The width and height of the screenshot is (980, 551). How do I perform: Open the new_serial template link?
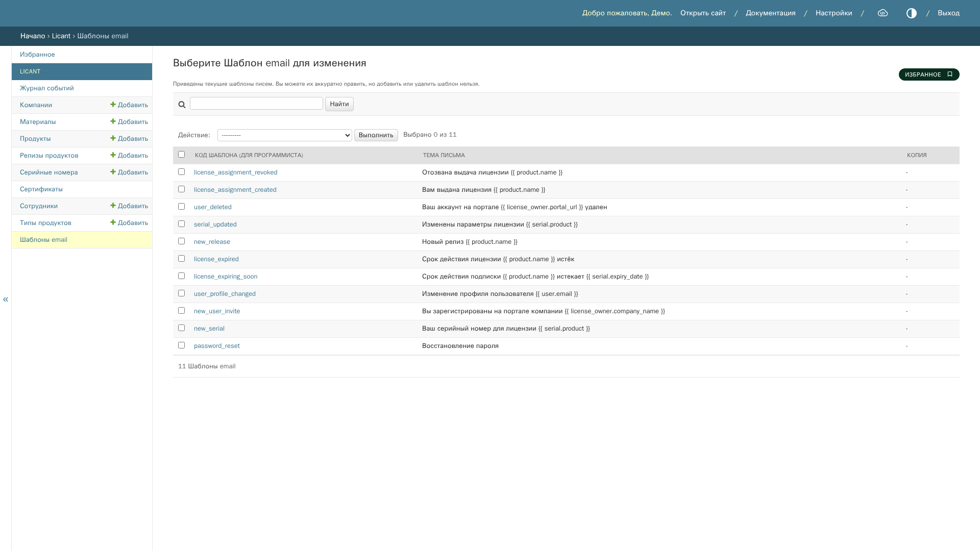click(209, 329)
